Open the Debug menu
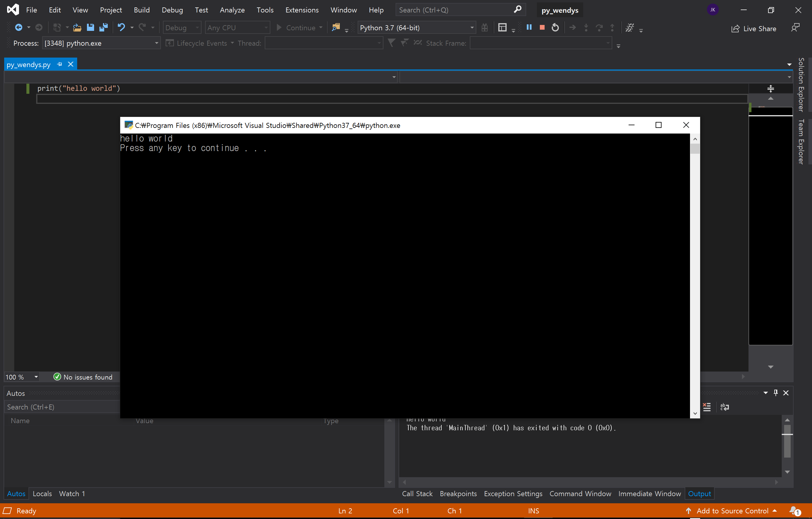Viewport: 812px width, 519px height. pyautogui.click(x=172, y=10)
